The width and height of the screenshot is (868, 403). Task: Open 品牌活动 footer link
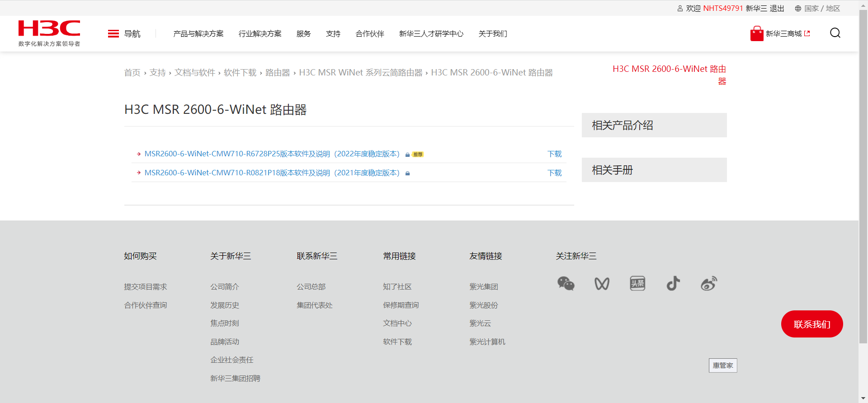pos(225,342)
